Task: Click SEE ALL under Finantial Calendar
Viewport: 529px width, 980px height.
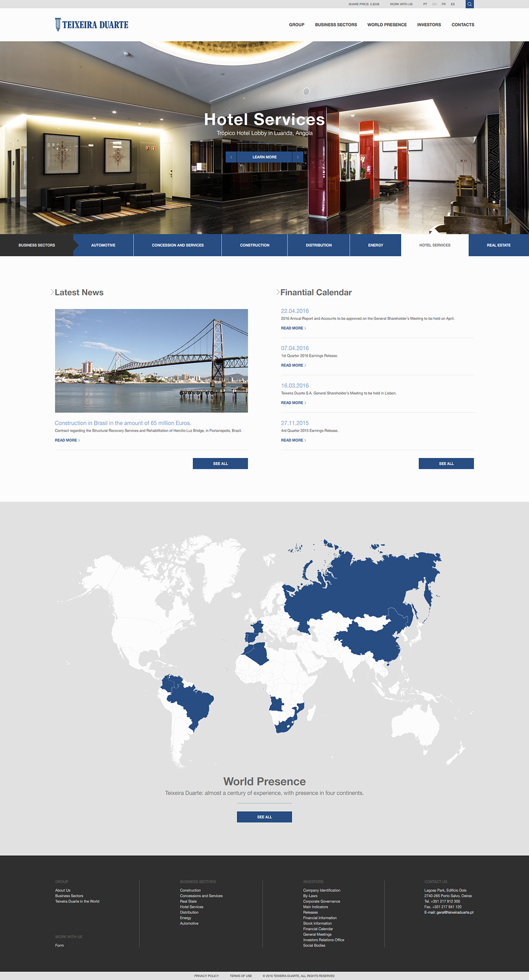Action: point(446,464)
